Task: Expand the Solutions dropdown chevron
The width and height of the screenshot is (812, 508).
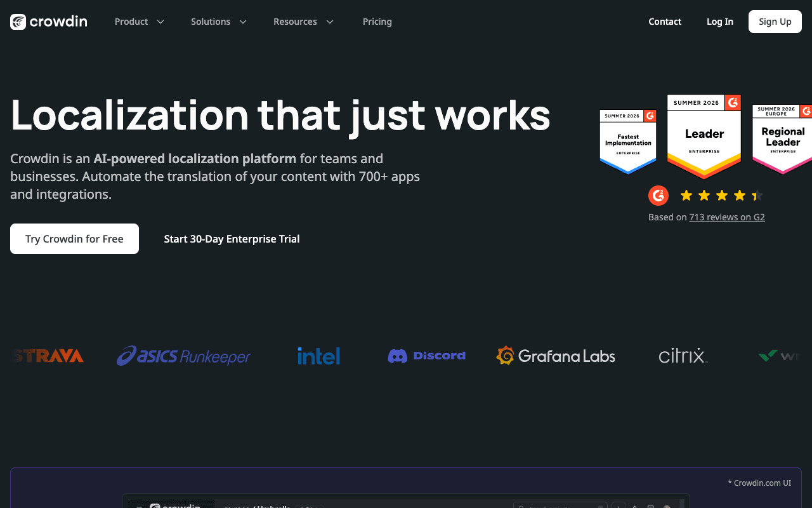Action: click(243, 22)
